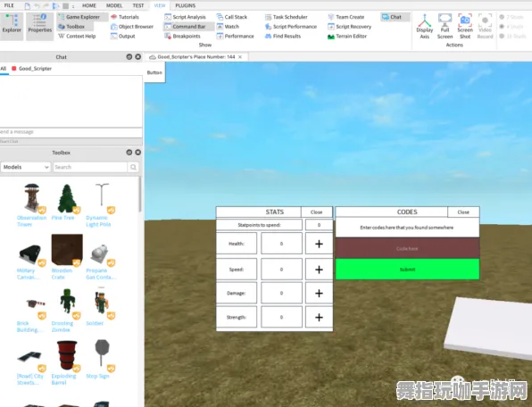This screenshot has width=532, height=407.
Task: Open Script Performance
Action: click(291, 27)
